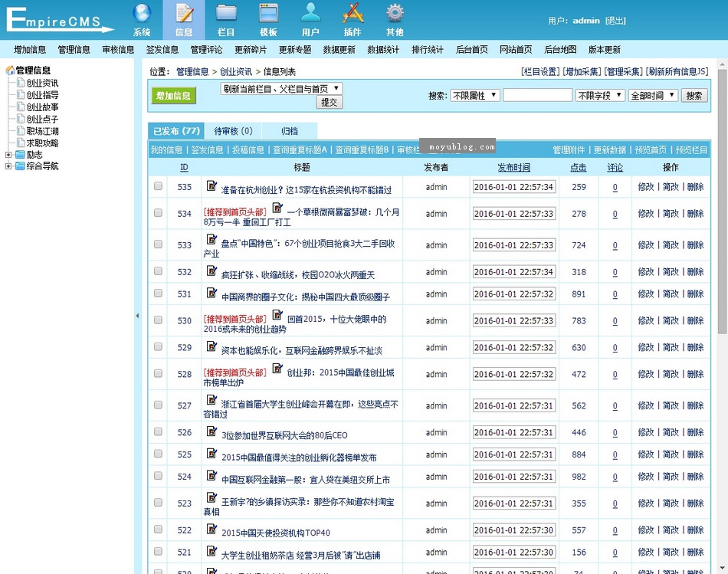Click the edit icon in row 533
The width and height of the screenshot is (728, 574).
click(212, 239)
